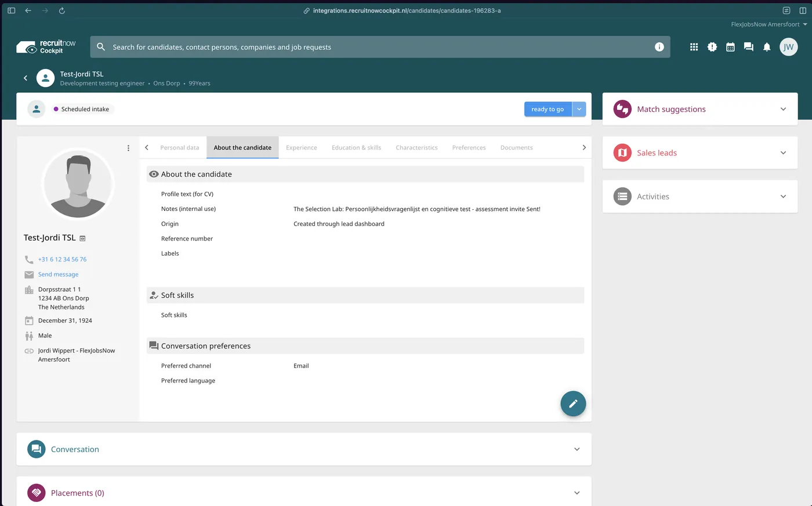Viewport: 812px width, 506px height.
Task: Select the Preferences tab
Action: (x=469, y=148)
